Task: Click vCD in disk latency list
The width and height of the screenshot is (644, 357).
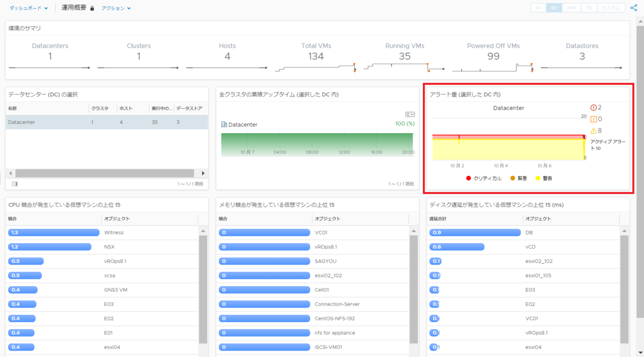Action: click(531, 247)
